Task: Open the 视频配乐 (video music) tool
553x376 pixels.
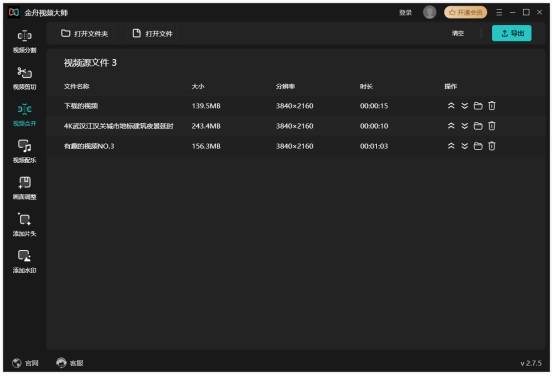Action: 24,152
